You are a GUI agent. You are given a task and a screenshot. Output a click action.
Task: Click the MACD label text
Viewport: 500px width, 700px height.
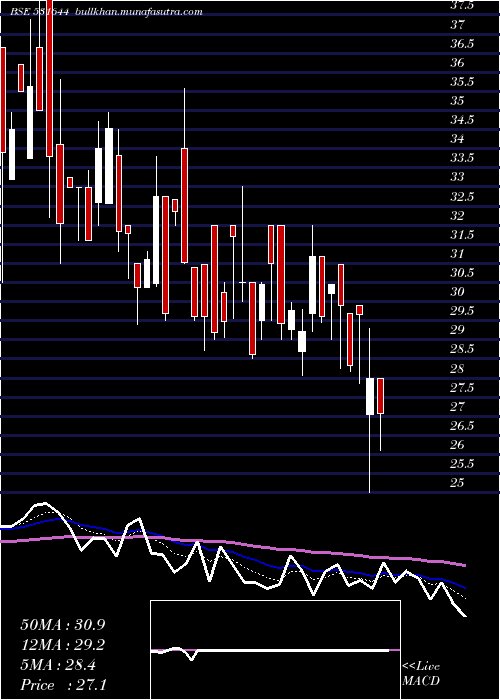[x=421, y=681]
